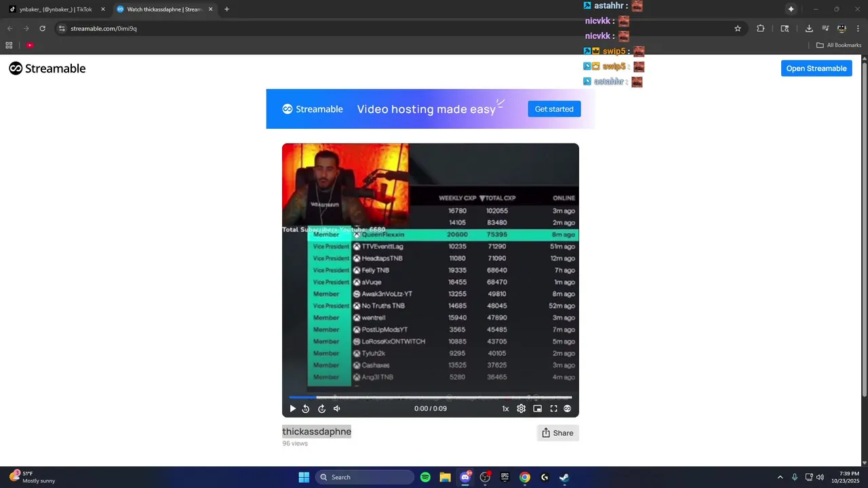Image resolution: width=868 pixels, height=488 pixels.
Task: Click the microphone tray icon
Action: pos(795,477)
